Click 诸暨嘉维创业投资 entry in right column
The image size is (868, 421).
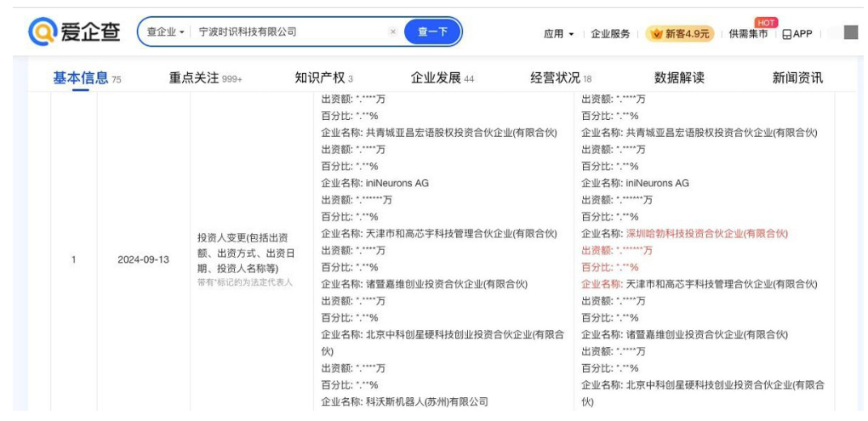coord(707,335)
